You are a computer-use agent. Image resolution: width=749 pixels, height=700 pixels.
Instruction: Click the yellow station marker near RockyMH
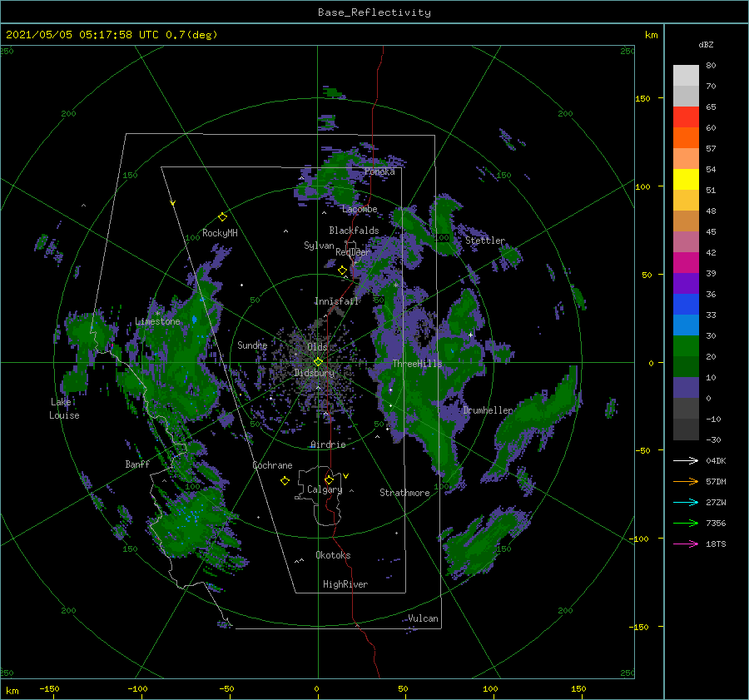tap(222, 217)
